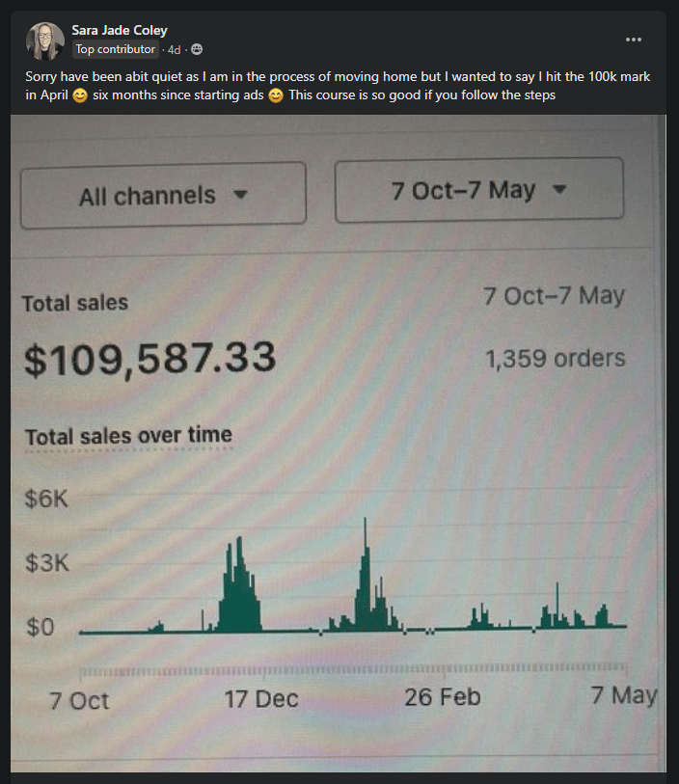Select the 7 May label on the chart axis

pos(623,695)
